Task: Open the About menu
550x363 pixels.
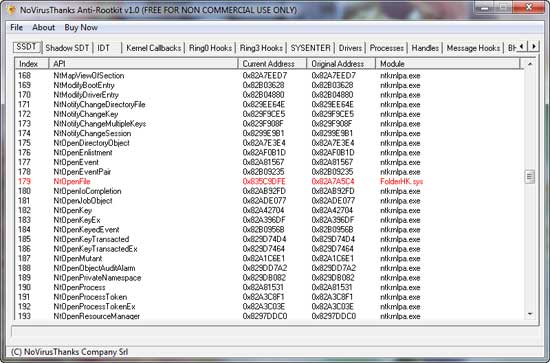Action: point(43,27)
